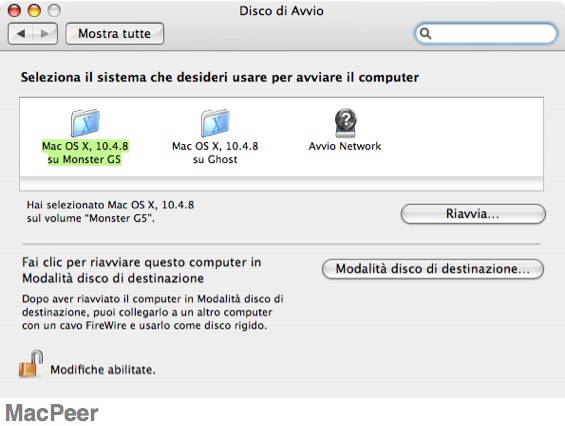This screenshot has width=565, height=426.
Task: Click 'Modifiche abilitate.' text
Action: point(103,370)
